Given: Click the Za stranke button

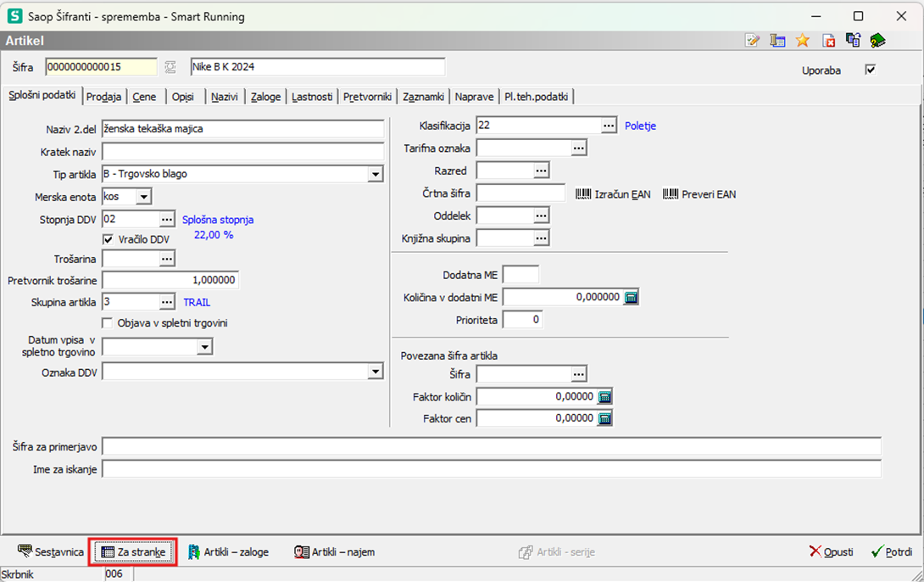Looking at the screenshot, I should point(133,552).
